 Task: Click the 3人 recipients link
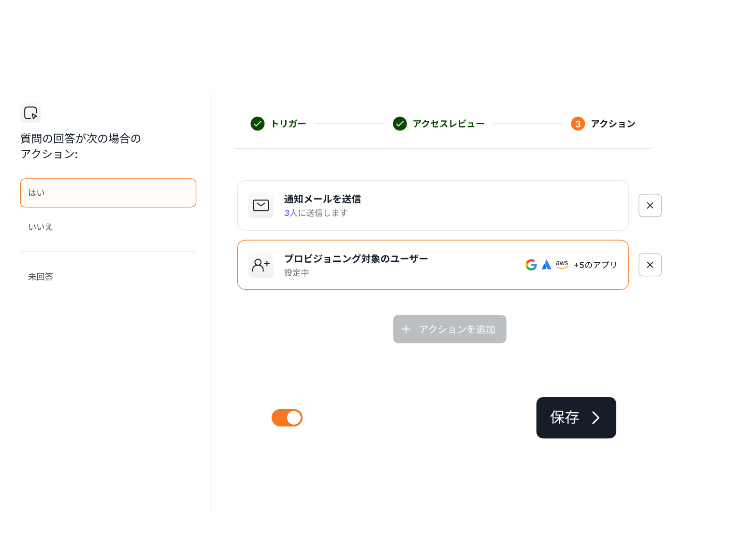click(291, 213)
